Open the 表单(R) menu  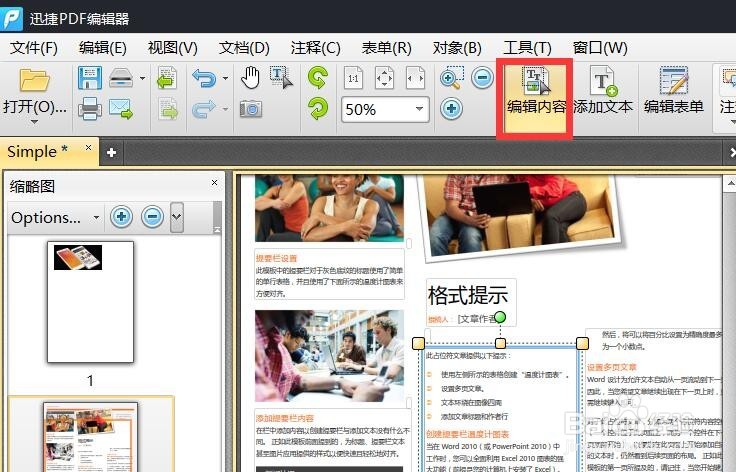coord(386,47)
